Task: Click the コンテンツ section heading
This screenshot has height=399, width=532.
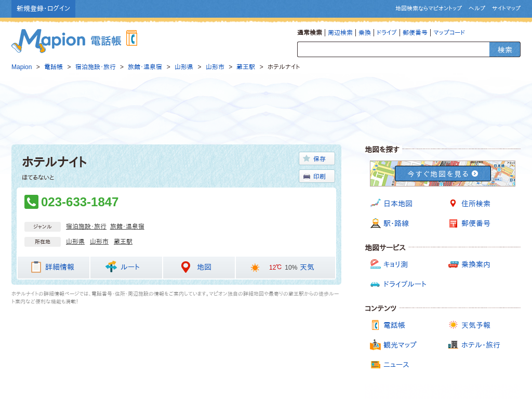Action: [380, 308]
